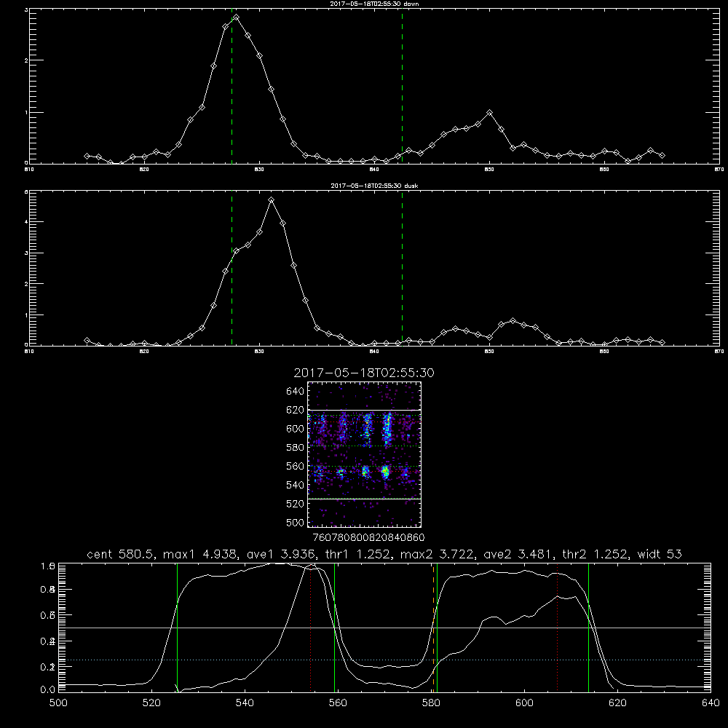The image size is (728, 728).
Task: Click the 520 label on the bottom plot x-axis
Action: click(x=151, y=703)
